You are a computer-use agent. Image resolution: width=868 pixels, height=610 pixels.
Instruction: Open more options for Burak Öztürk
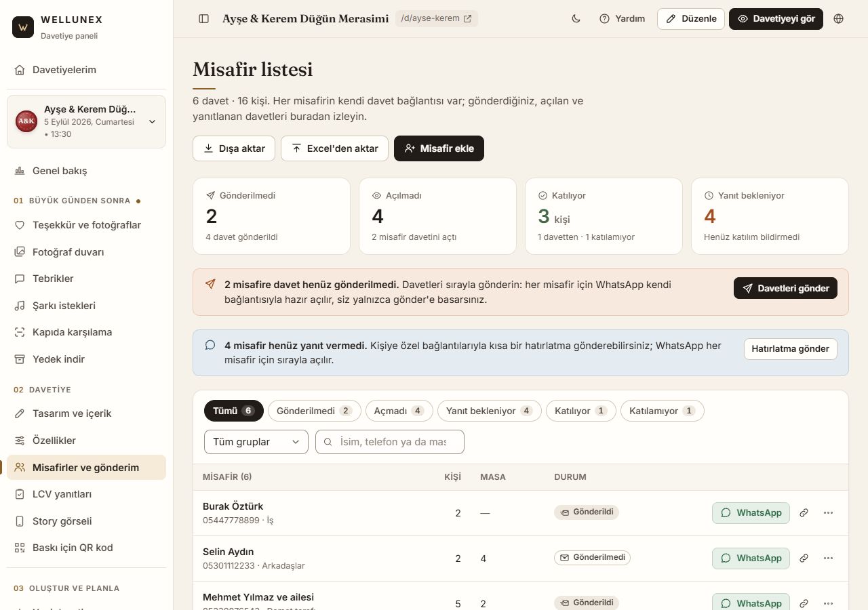[x=828, y=513]
